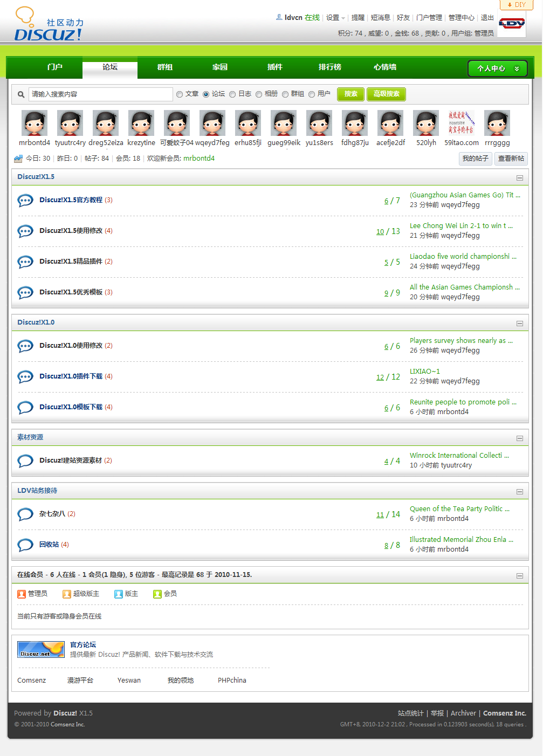Open wqeyd7feg's avatar
Image resolution: width=543 pixels, height=756 pixels.
212,123
